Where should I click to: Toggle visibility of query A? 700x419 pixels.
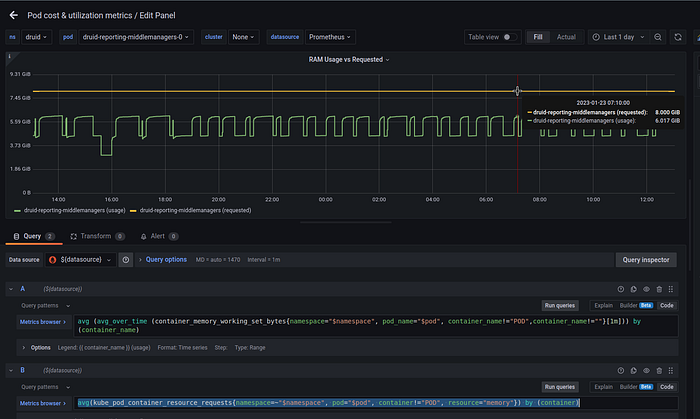(646, 289)
